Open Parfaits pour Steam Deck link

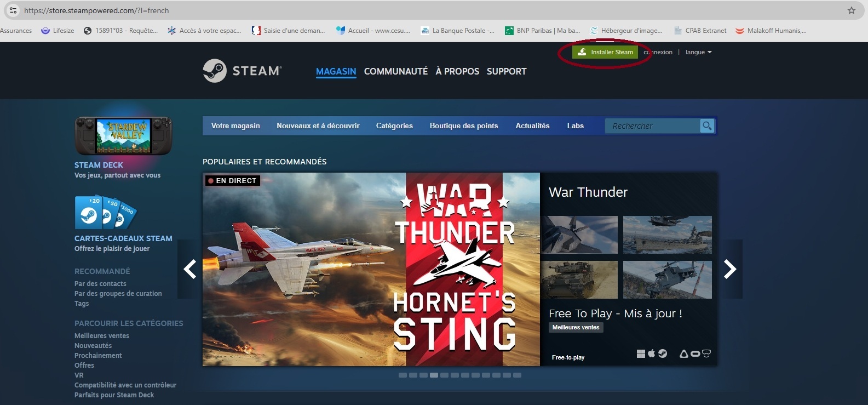click(114, 395)
